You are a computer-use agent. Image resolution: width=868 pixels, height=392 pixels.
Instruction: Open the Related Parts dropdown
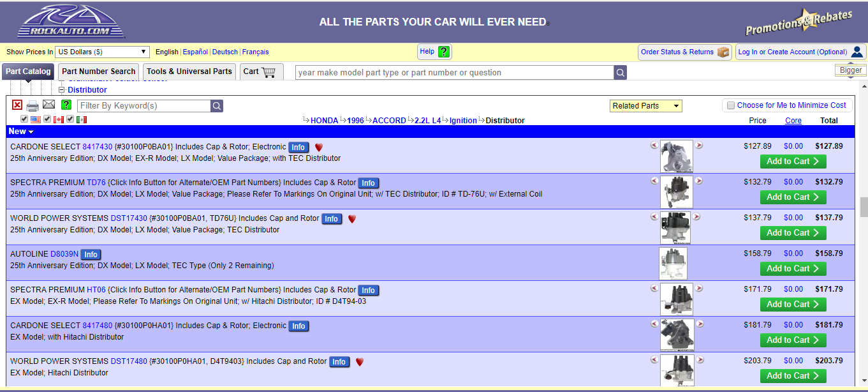point(646,106)
